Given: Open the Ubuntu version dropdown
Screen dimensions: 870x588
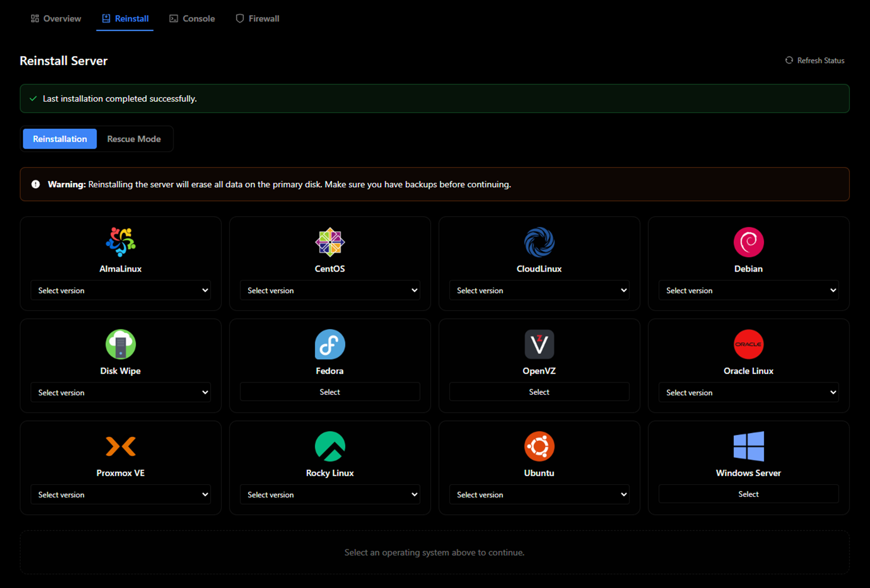Looking at the screenshot, I should (539, 495).
